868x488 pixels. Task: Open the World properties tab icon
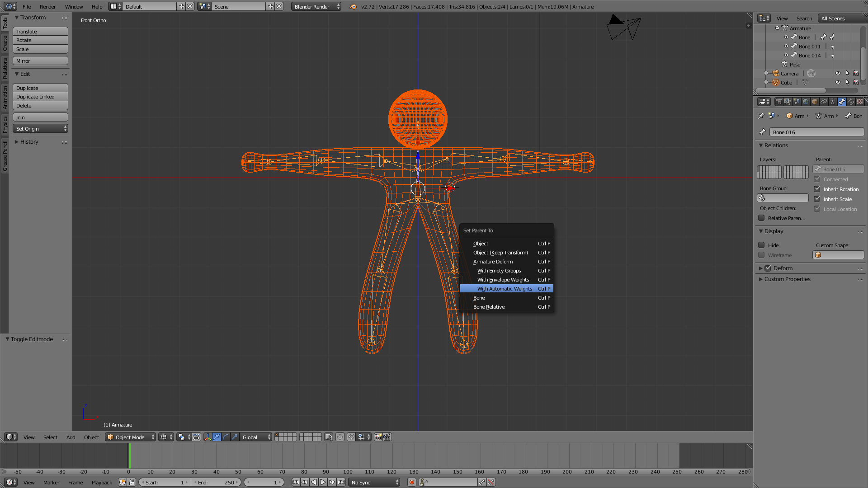pos(806,102)
